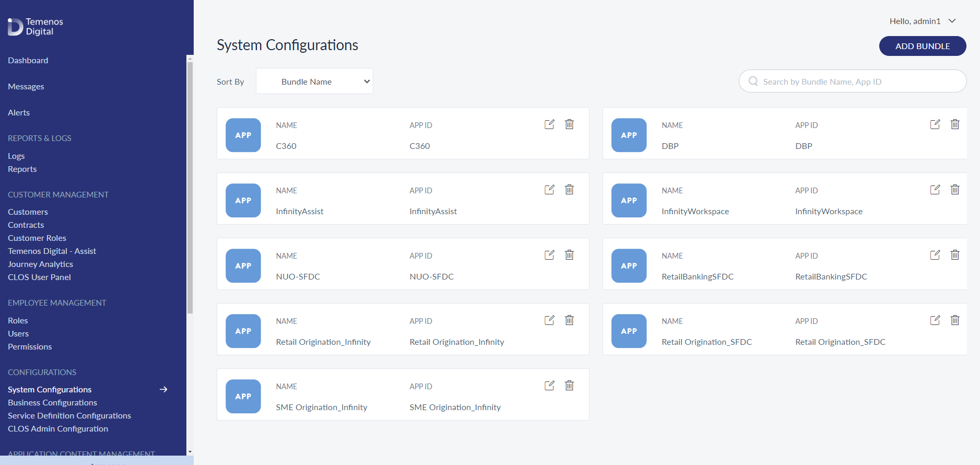The height and width of the screenshot is (465, 980).
Task: Delete the NUO-SFDC bundle
Action: tap(569, 255)
